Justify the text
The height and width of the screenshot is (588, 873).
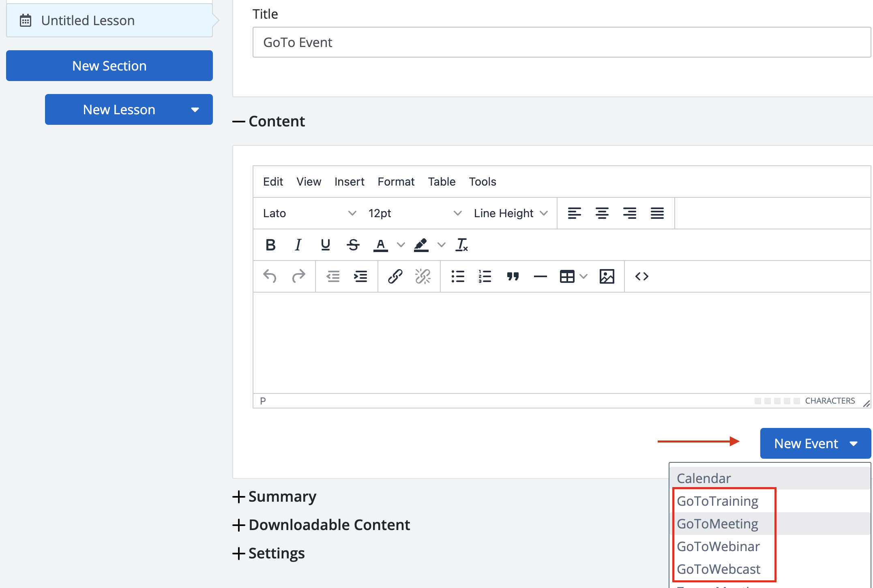[657, 213]
